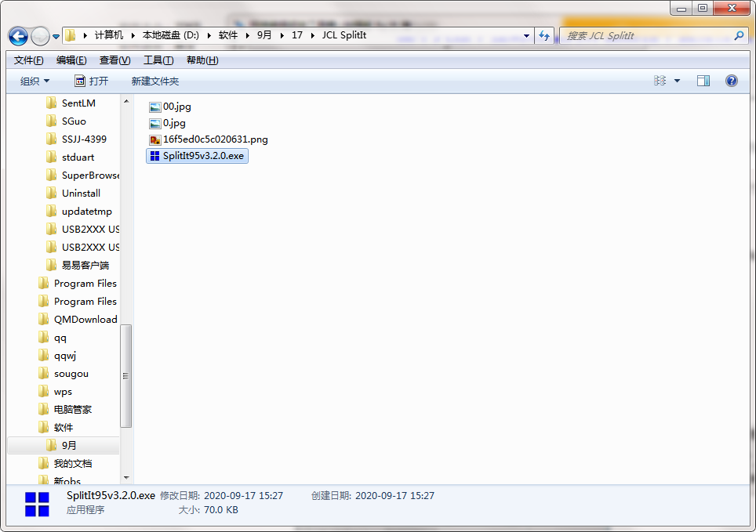
Task: Click 本地磁盘 (D:) in the breadcrumb
Action: tap(171, 35)
